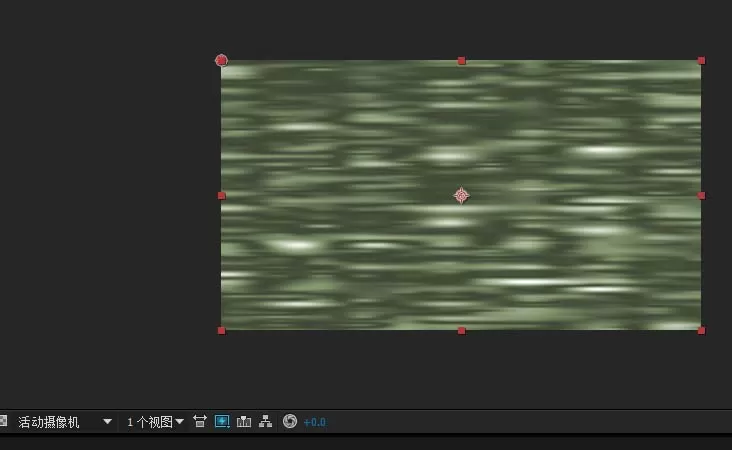
Task: Click the top-right corner transform handle
Action: click(x=701, y=61)
